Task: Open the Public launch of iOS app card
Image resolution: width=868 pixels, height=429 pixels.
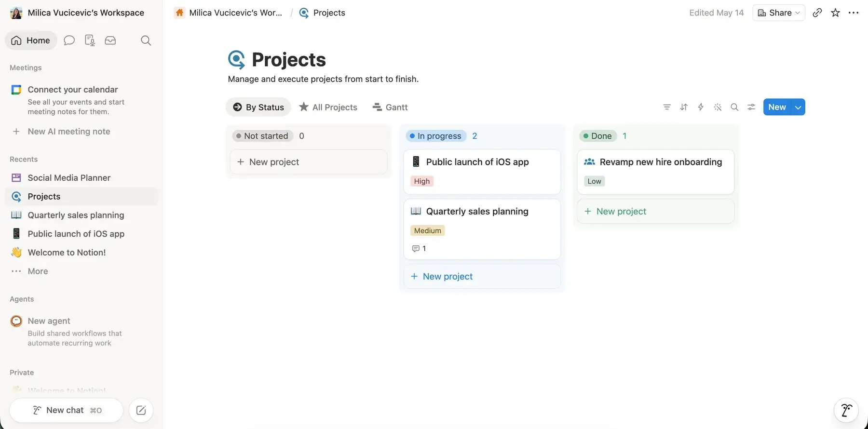Action: click(482, 172)
